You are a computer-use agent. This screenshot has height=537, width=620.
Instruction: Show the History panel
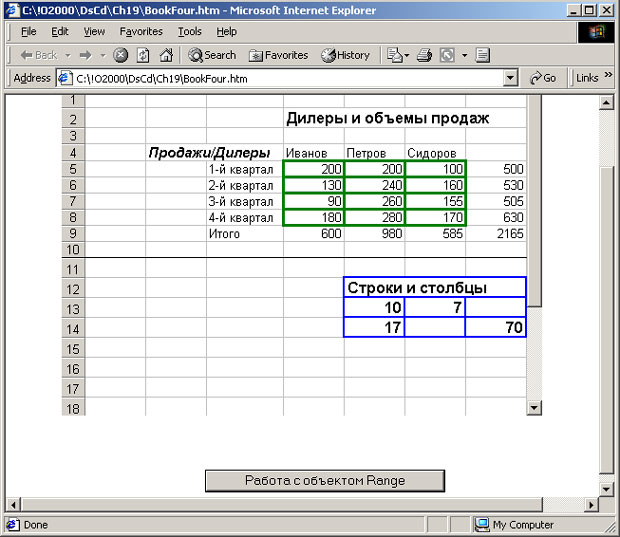(345, 55)
